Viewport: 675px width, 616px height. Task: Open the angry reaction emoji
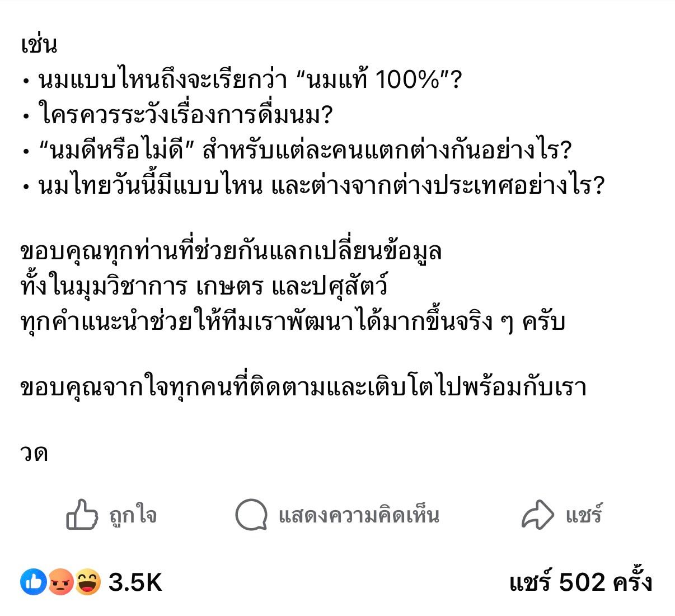(x=60, y=582)
